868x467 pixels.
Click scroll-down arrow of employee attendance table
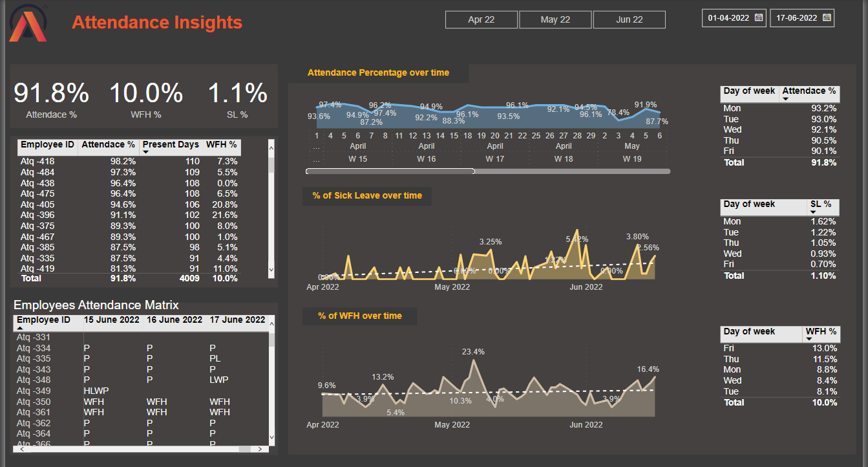point(271,270)
